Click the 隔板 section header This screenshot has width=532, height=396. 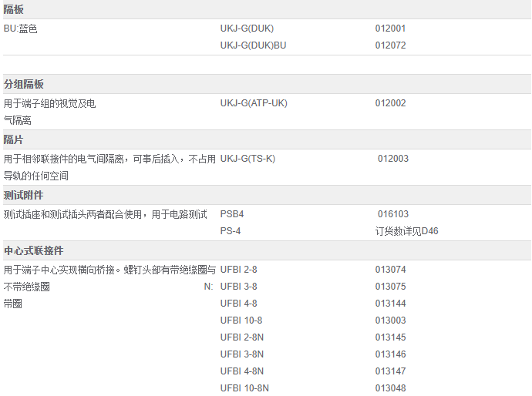pos(14,9)
